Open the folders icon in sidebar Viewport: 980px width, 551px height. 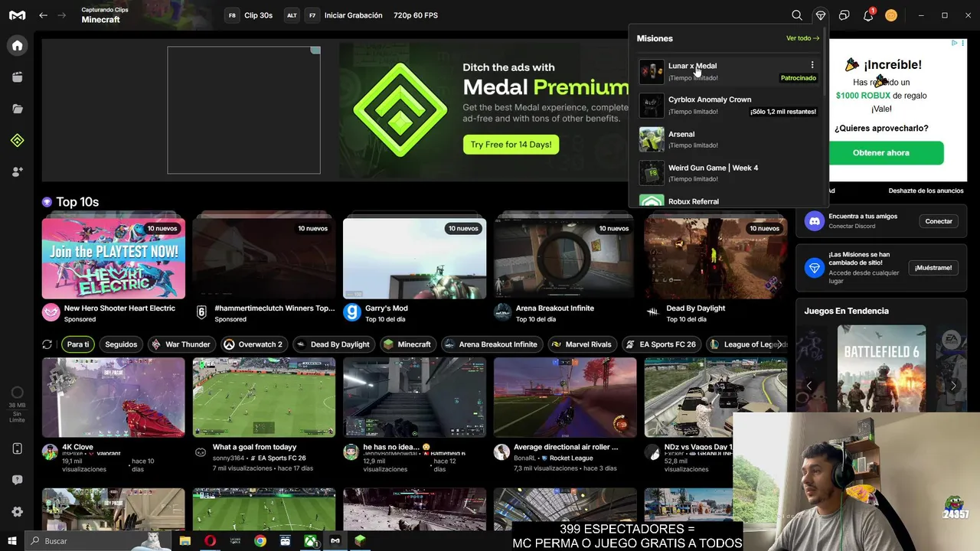(x=17, y=109)
